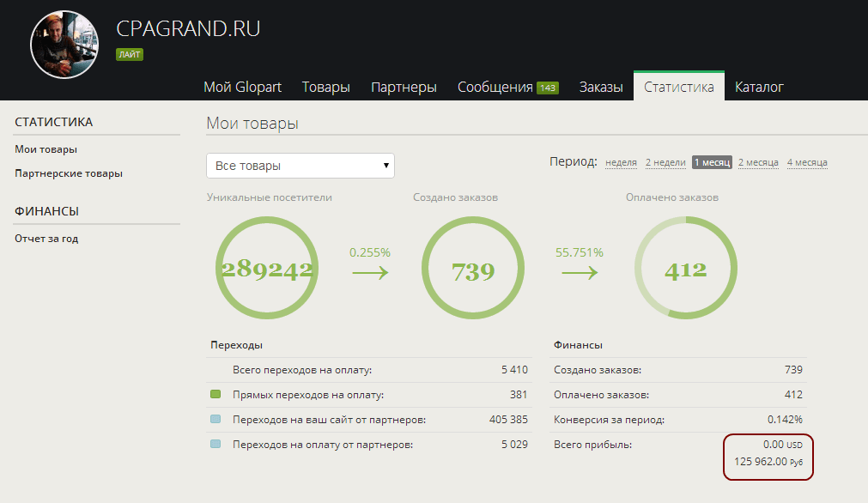
Task: Click the 289242 unique visitors circle
Action: pos(267,268)
